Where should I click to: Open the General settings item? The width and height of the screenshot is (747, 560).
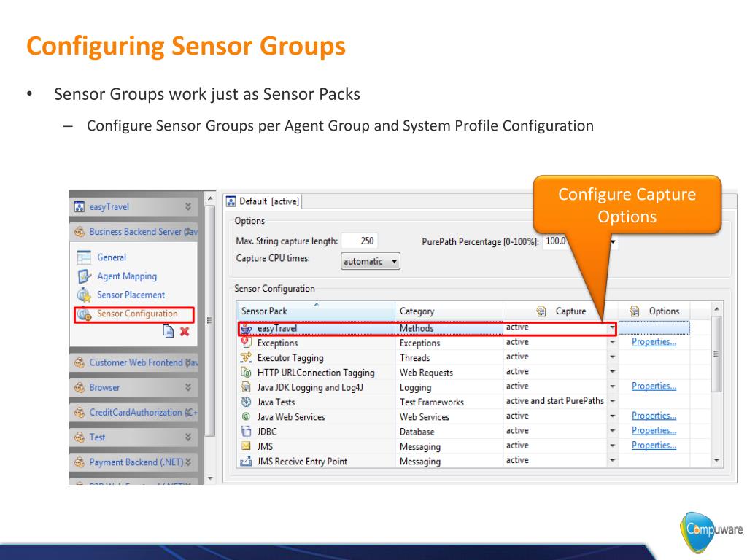click(112, 257)
